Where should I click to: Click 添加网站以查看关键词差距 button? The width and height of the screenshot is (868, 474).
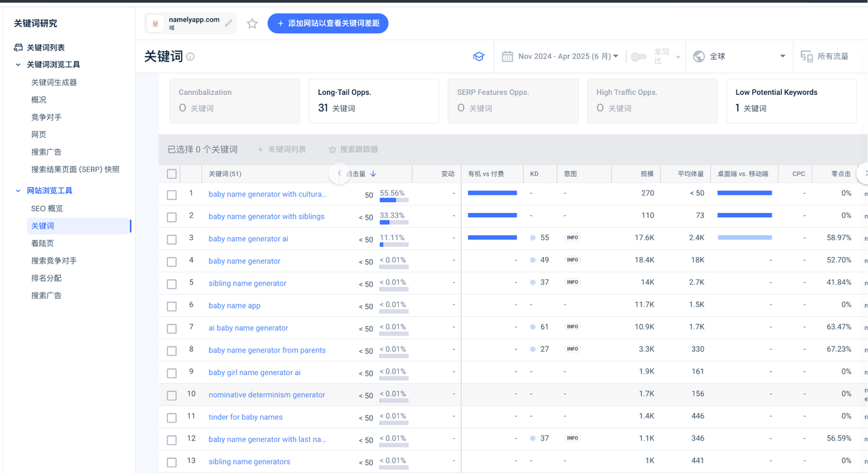pyautogui.click(x=328, y=24)
